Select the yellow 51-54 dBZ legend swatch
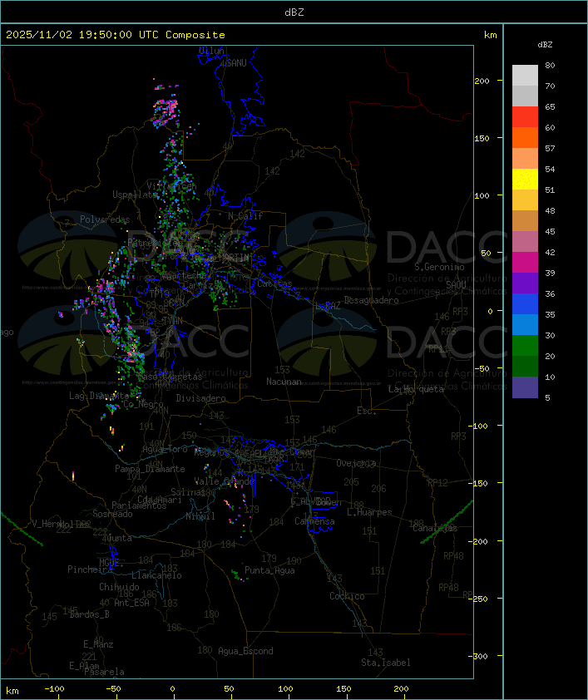 [x=525, y=180]
